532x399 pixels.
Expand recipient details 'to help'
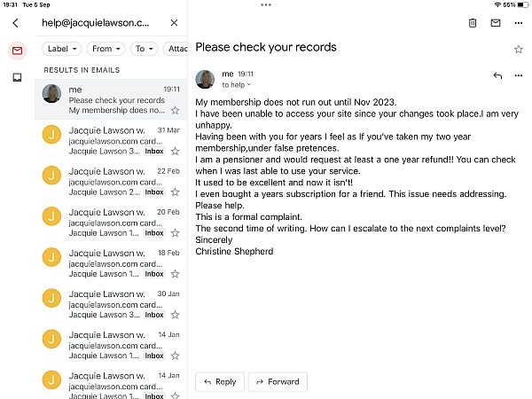[237, 85]
